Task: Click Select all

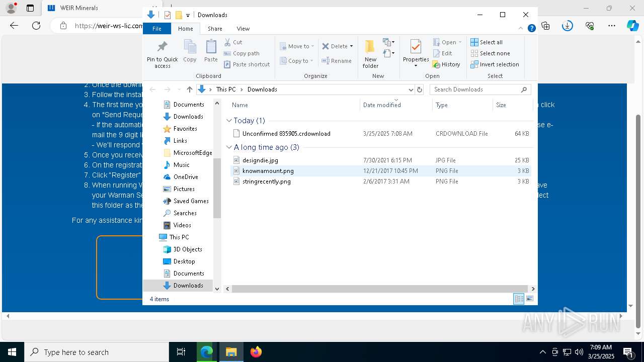Action: click(487, 42)
